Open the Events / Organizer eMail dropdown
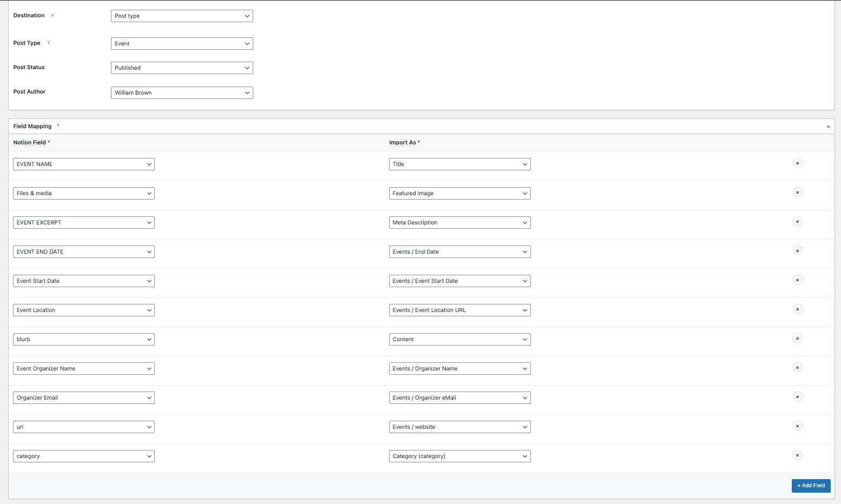Viewport: 841px width, 504px height. tap(460, 397)
